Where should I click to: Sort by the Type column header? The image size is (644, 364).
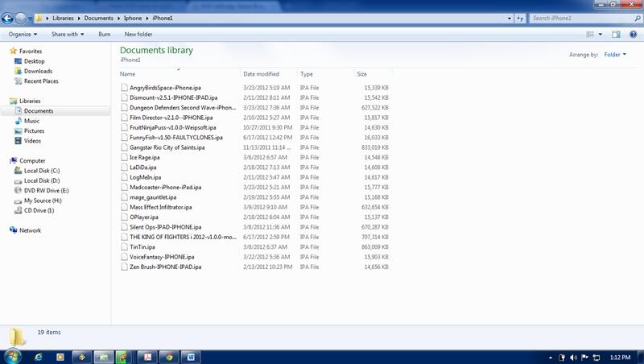pyautogui.click(x=325, y=74)
